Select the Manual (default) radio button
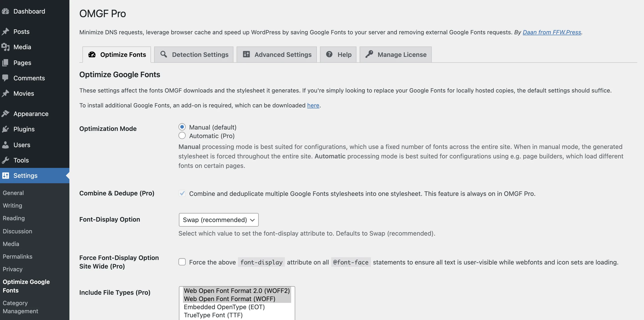Screen dimensions: 644x320 [182, 127]
